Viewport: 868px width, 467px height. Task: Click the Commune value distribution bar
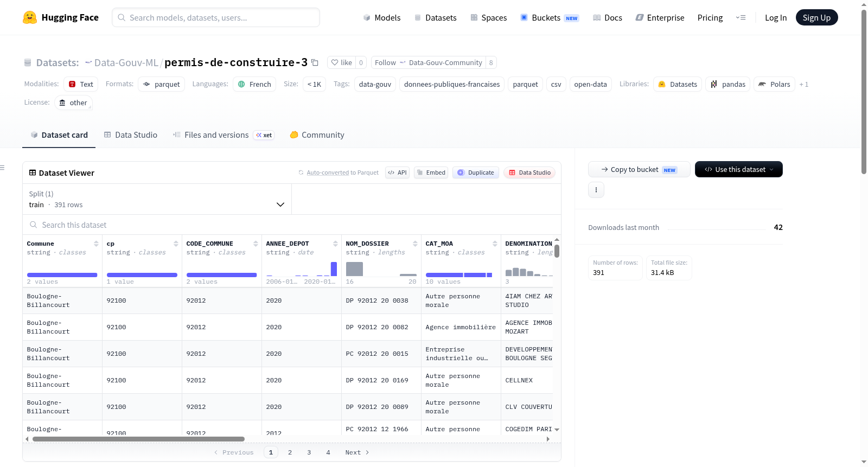62,275
